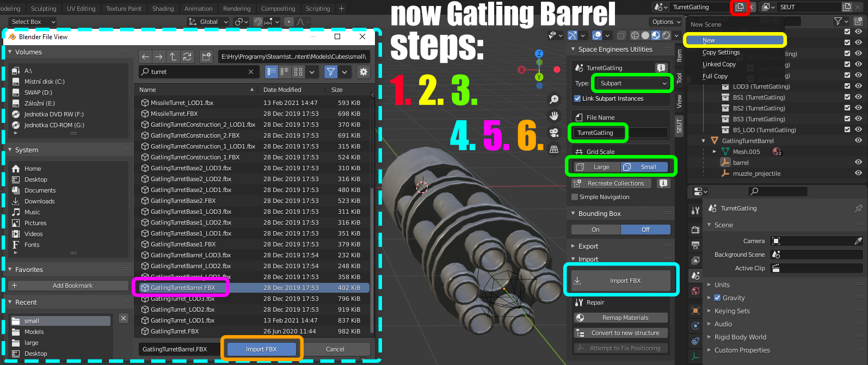Go forward in the file browser history
The height and width of the screenshot is (365, 868).
point(159,57)
